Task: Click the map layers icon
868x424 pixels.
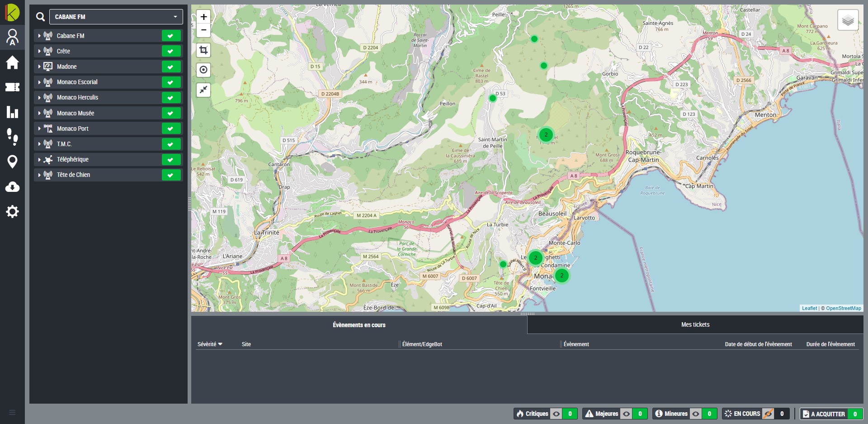Action: pyautogui.click(x=848, y=20)
